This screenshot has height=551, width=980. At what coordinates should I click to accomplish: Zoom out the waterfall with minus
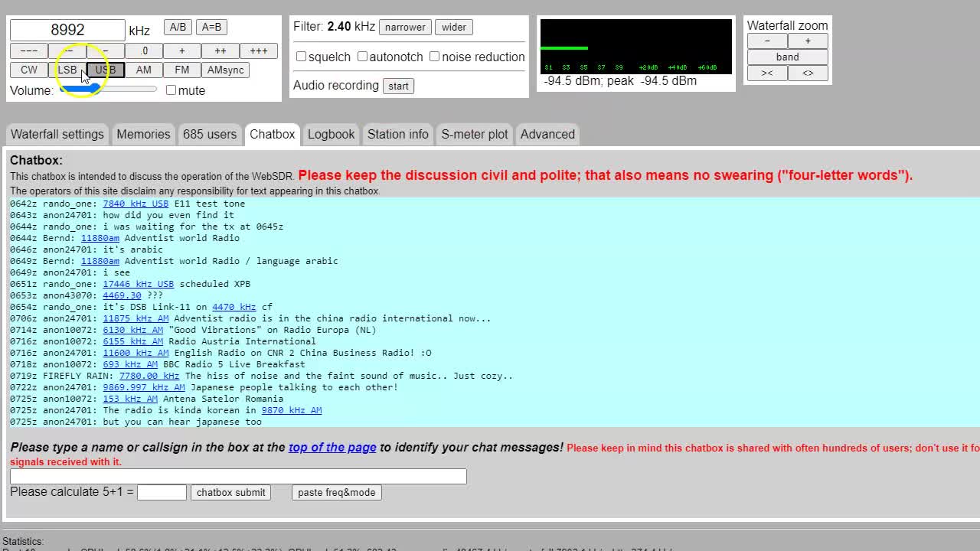click(767, 41)
